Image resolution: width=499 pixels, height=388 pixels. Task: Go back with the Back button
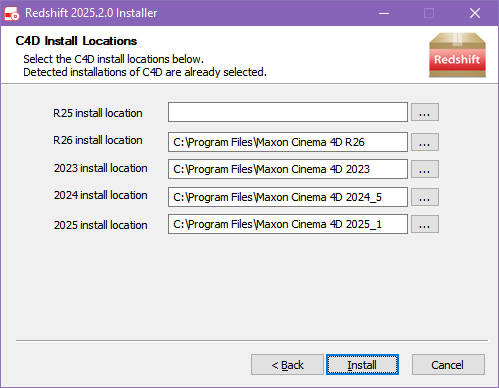pos(287,365)
